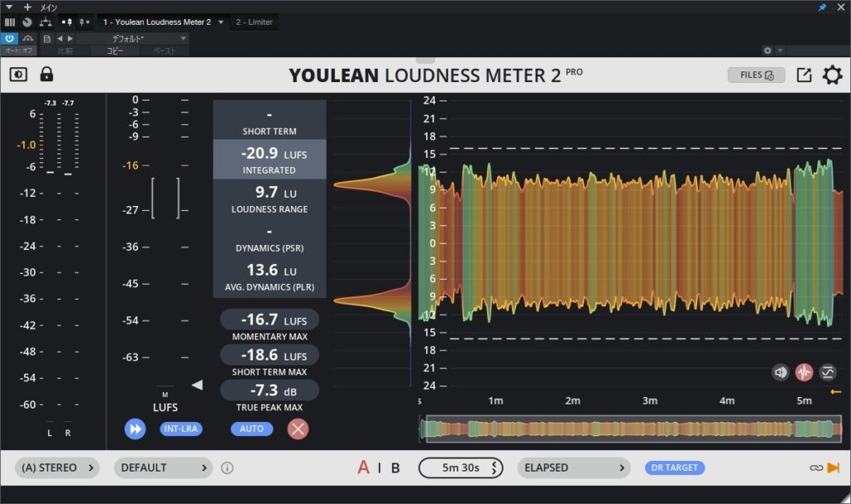Switch to the 2 - Limiter tab

click(x=254, y=22)
